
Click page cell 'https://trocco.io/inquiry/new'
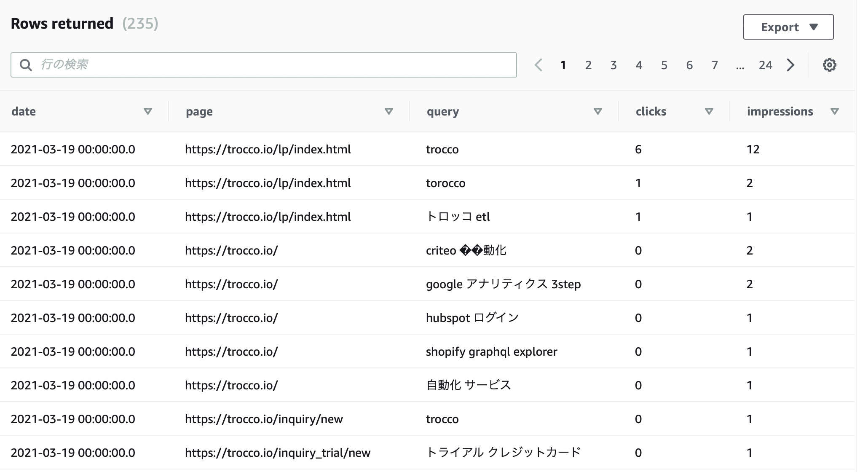pyautogui.click(x=264, y=419)
